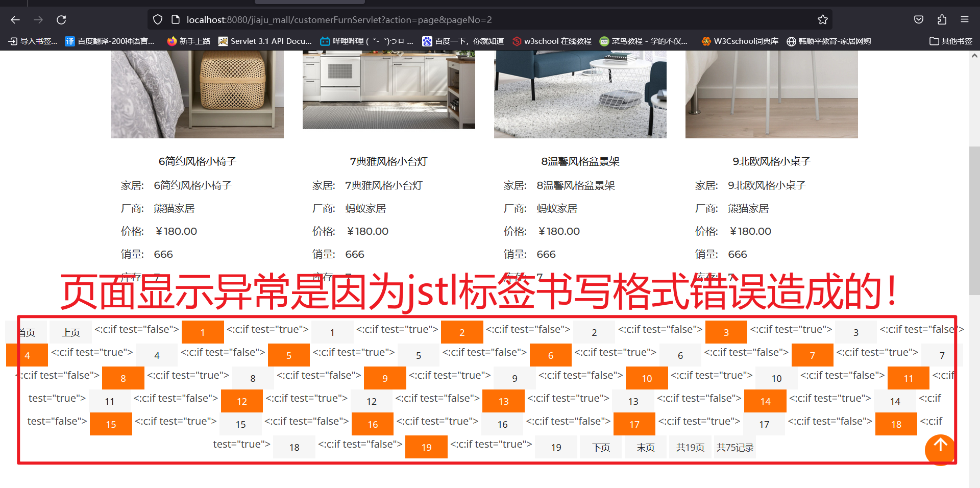Open the shield tracking protection icon

(158, 20)
